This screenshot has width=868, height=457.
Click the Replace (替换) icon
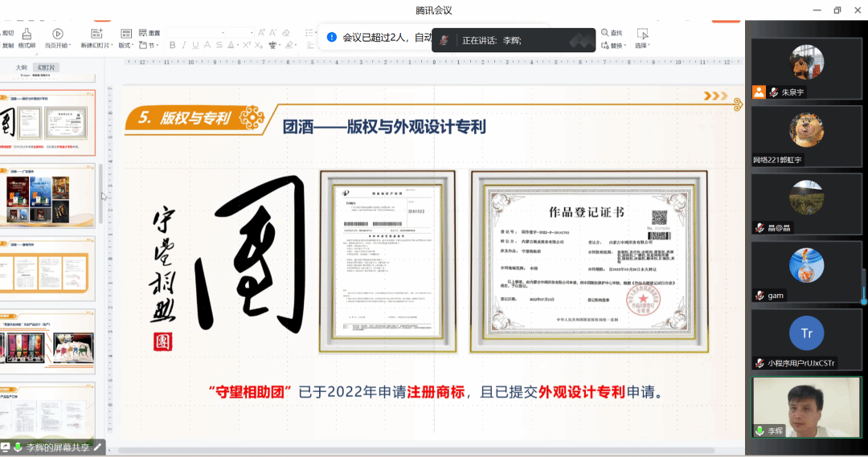click(x=605, y=45)
